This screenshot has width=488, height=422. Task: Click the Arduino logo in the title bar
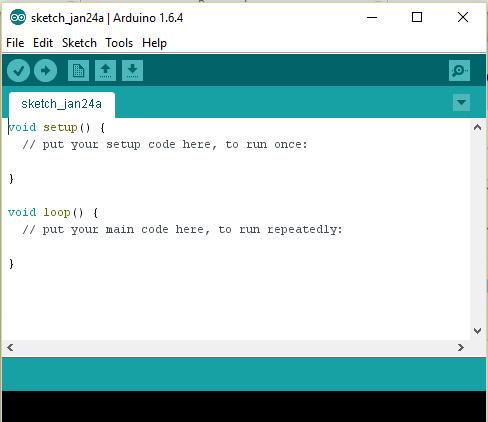click(18, 17)
